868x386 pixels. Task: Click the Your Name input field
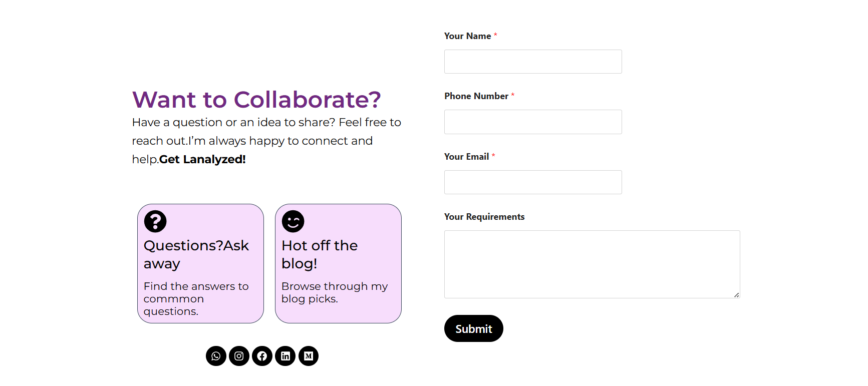pos(532,62)
